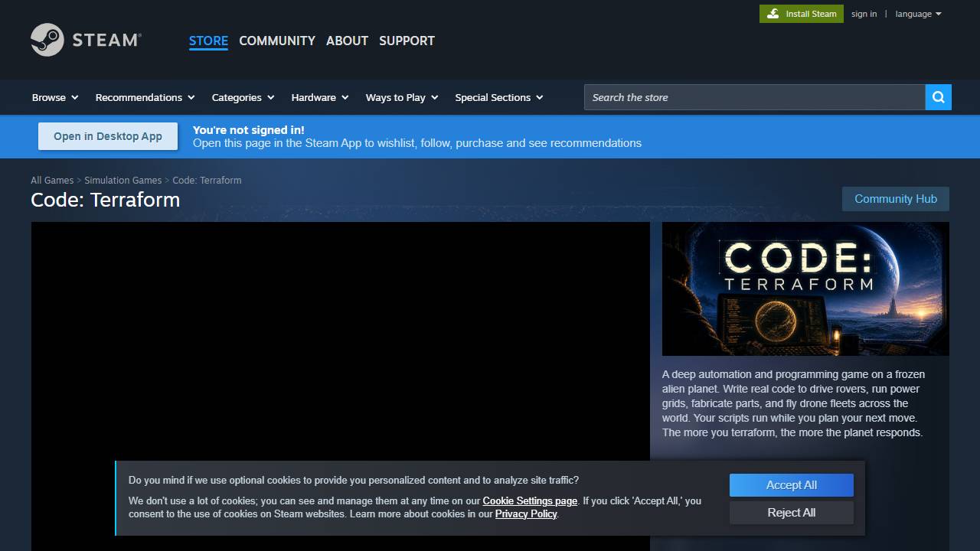Click the Code: Terraform capsule image

coord(805,289)
